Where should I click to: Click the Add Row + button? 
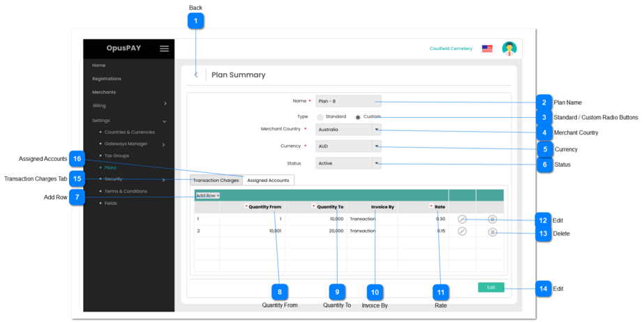(x=207, y=196)
